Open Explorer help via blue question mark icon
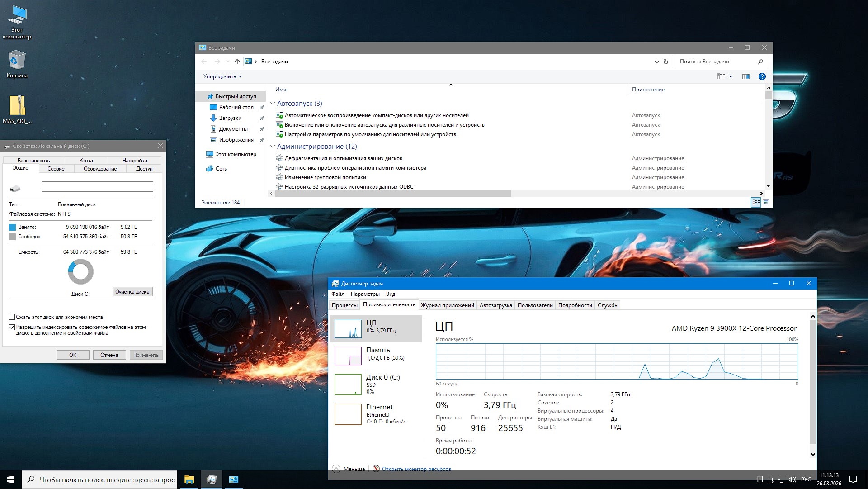This screenshot has height=489, width=868. (x=762, y=76)
